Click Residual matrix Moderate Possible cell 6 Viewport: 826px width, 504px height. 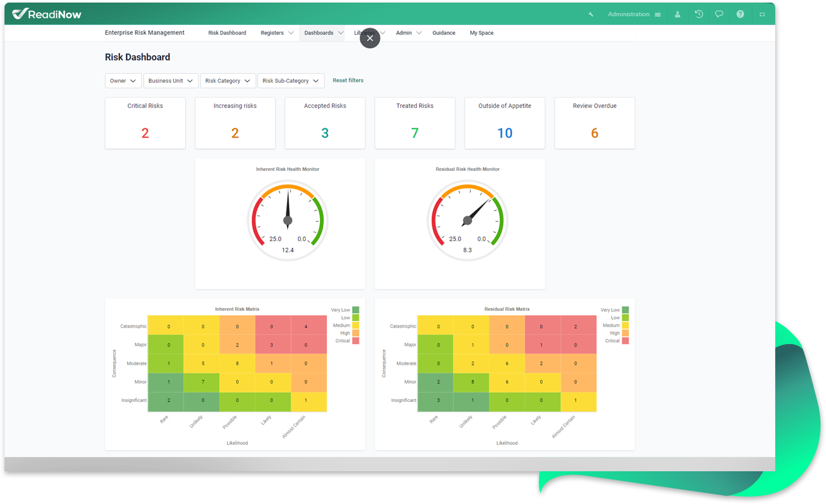507,363
